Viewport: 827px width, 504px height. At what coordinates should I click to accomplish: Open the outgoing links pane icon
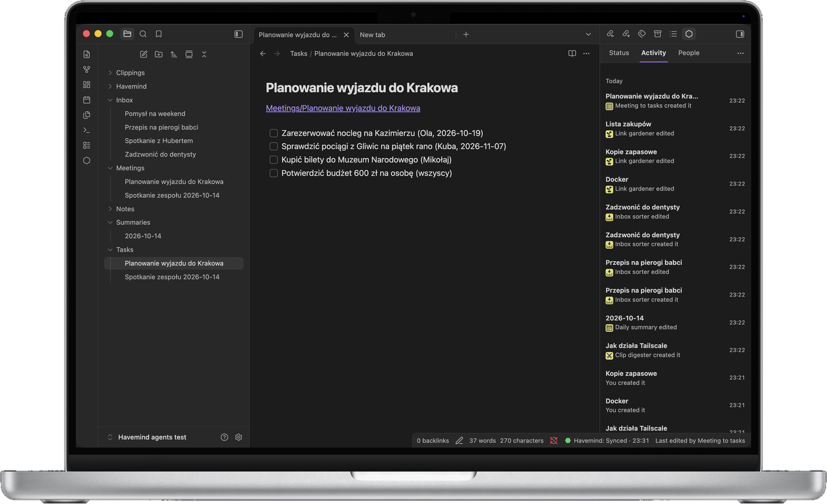626,34
